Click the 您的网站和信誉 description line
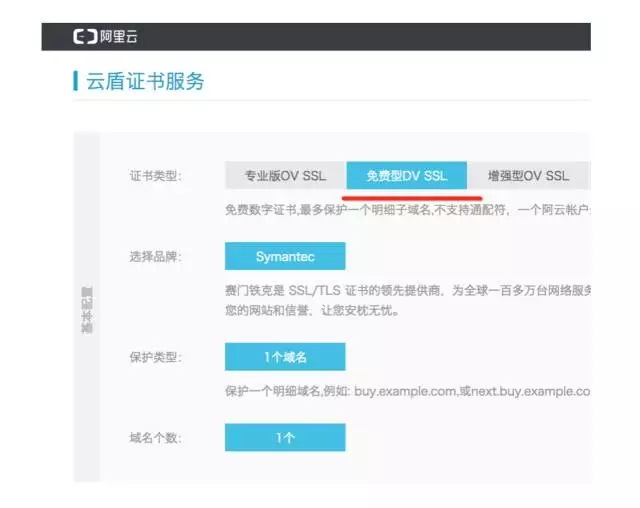 click(312, 311)
